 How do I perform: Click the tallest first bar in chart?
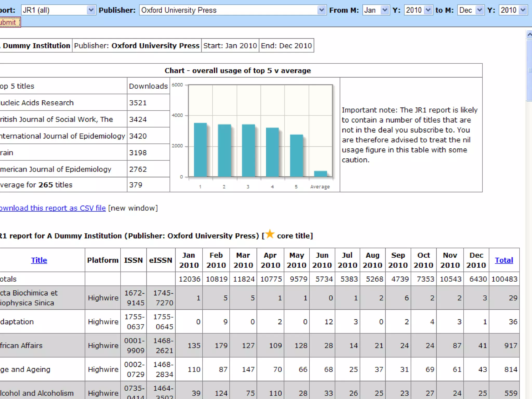coord(200,150)
